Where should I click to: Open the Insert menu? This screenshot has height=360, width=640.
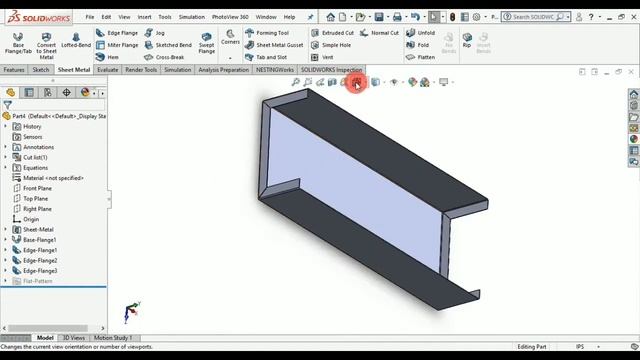pyautogui.click(x=144, y=17)
